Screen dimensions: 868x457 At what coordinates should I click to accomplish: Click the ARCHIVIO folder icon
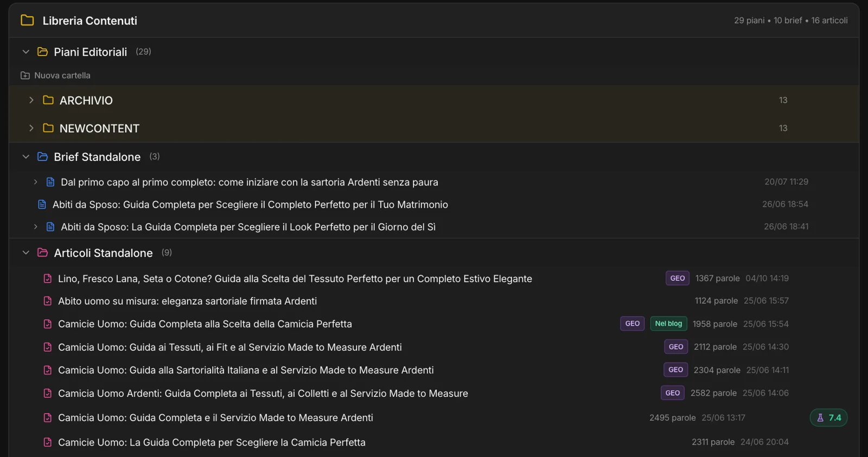pyautogui.click(x=48, y=100)
